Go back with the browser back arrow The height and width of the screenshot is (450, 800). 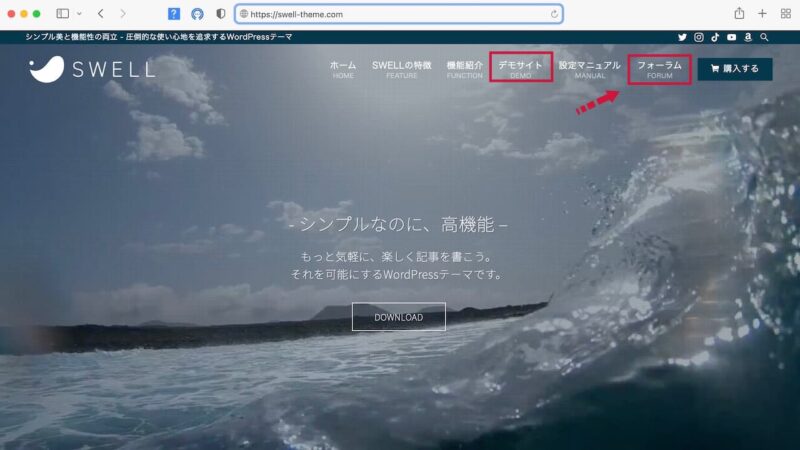point(101,14)
